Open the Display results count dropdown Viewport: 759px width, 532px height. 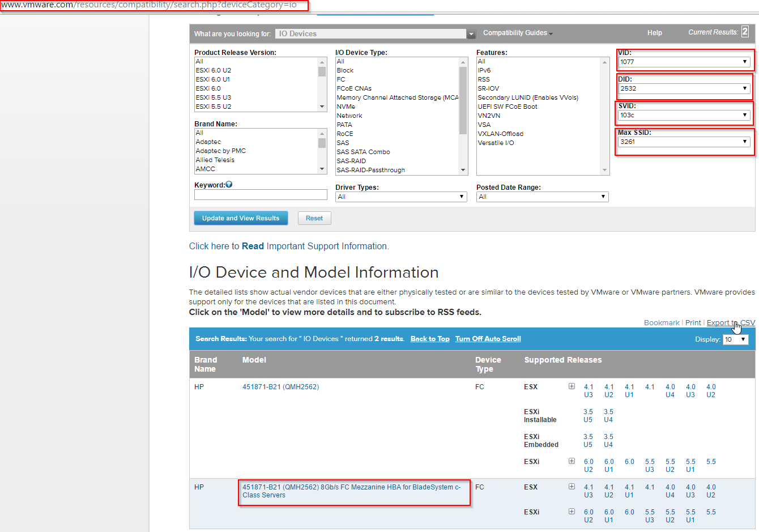coord(736,339)
